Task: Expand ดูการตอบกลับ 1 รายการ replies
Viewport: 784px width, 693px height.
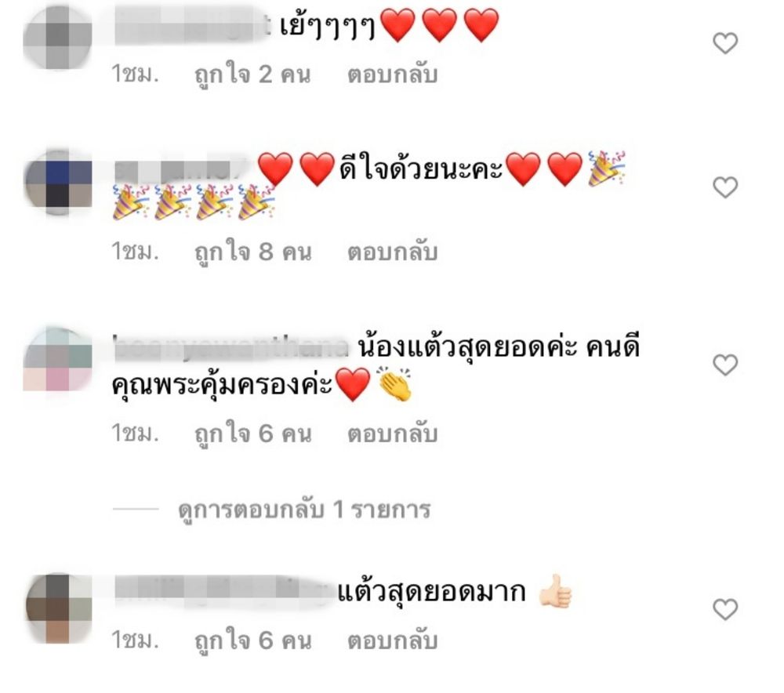Action: tap(304, 510)
